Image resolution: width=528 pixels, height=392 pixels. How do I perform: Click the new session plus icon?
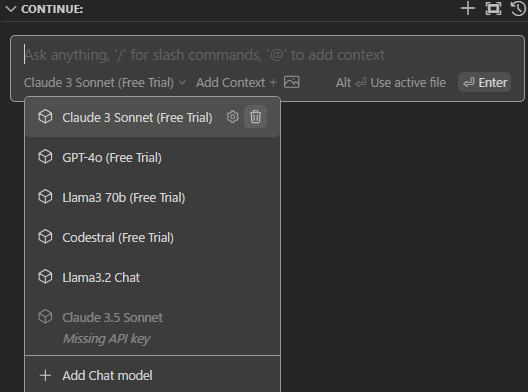[468, 8]
